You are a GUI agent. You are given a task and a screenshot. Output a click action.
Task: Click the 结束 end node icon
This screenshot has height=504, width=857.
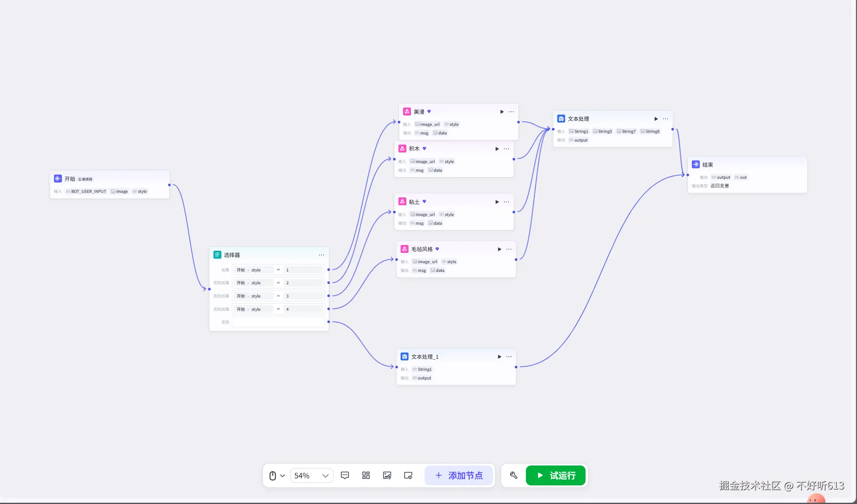tap(696, 165)
